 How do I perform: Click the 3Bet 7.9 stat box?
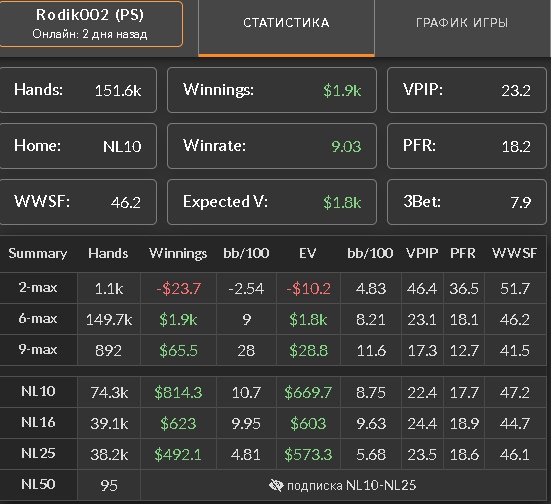(x=467, y=202)
